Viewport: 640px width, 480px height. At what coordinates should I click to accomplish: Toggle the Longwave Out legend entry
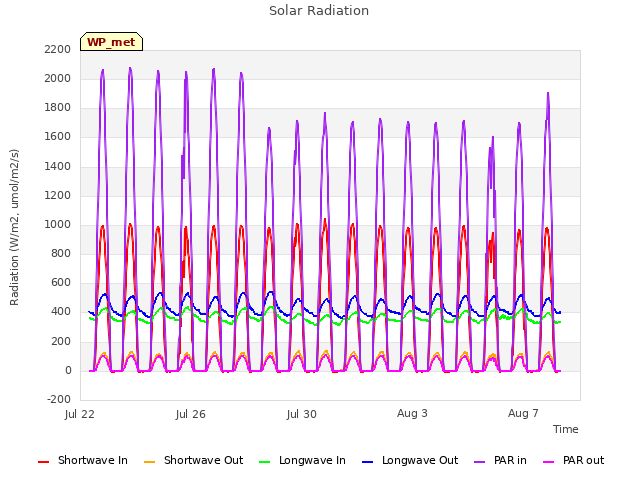click(410, 460)
